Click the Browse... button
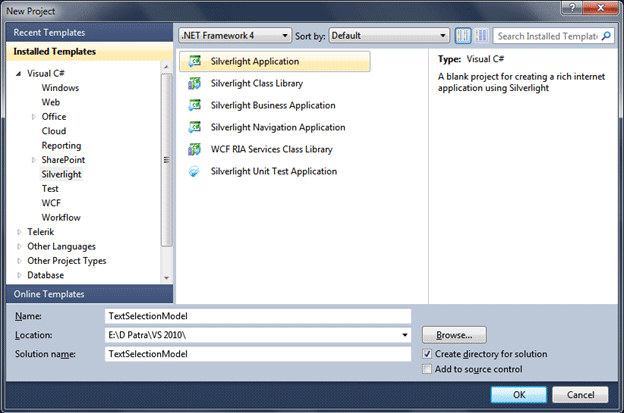 454,335
